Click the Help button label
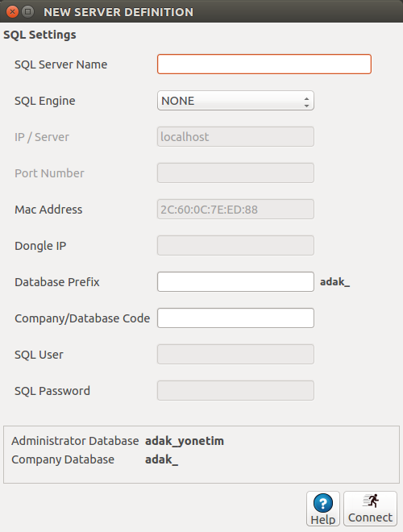The height and width of the screenshot is (532, 403). click(323, 519)
